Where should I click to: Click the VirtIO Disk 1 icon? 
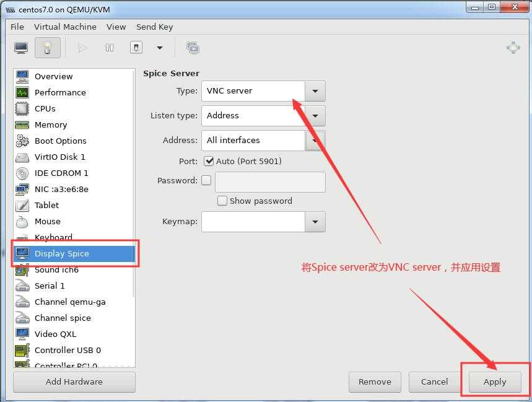point(22,157)
